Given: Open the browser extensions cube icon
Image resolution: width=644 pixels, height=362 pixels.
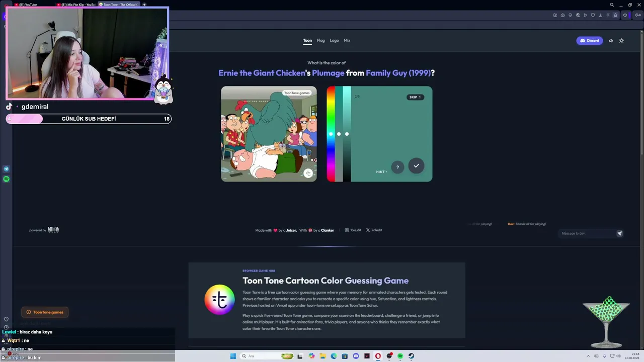Looking at the screenshot, I should (625, 15).
